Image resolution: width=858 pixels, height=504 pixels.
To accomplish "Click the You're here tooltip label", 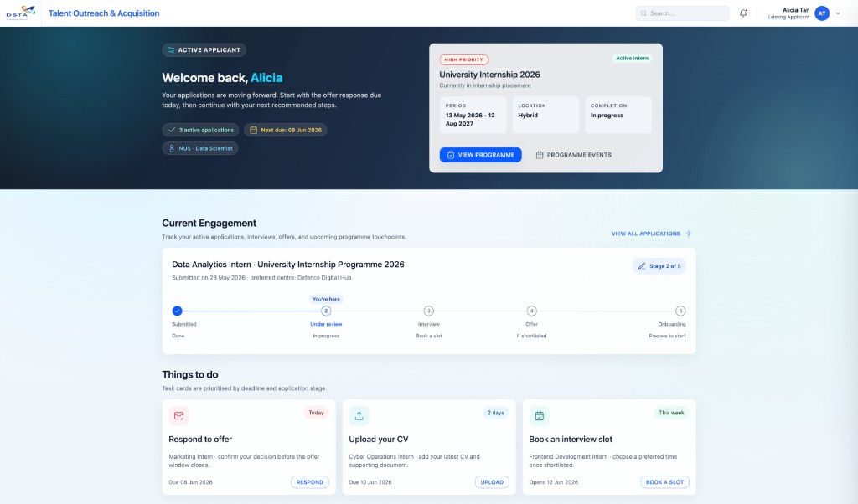I will [326, 299].
